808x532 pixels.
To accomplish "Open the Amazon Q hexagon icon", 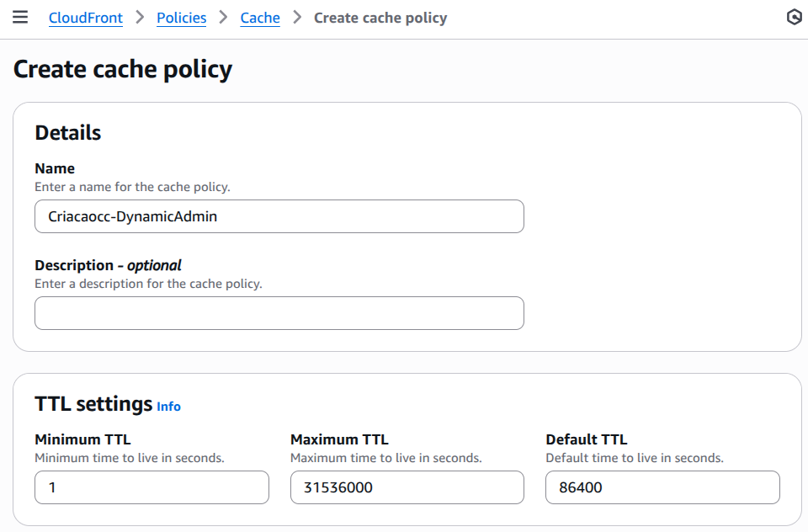I will [x=793, y=18].
